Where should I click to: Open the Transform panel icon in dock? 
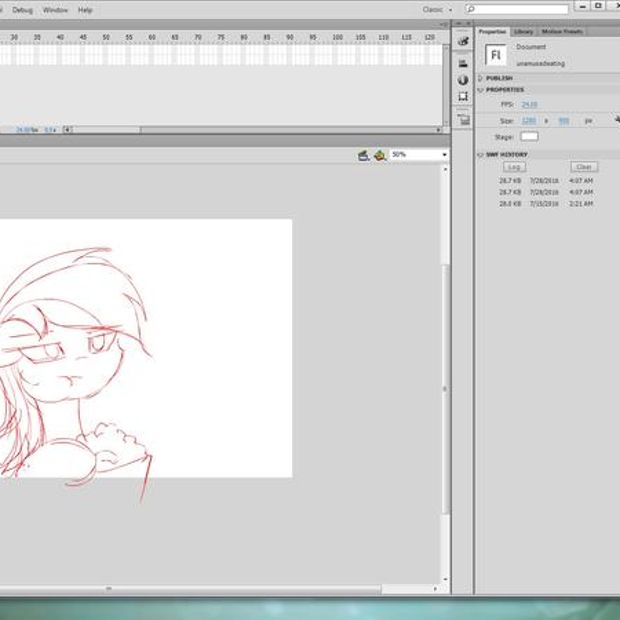pos(463,97)
